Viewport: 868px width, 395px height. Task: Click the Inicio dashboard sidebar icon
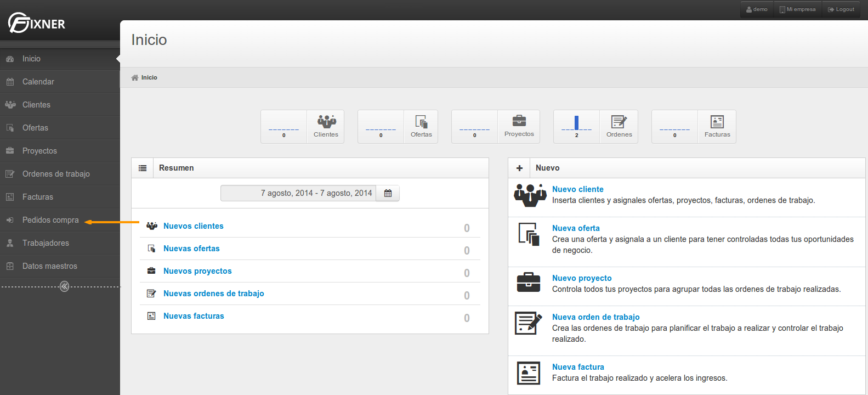(x=10, y=59)
